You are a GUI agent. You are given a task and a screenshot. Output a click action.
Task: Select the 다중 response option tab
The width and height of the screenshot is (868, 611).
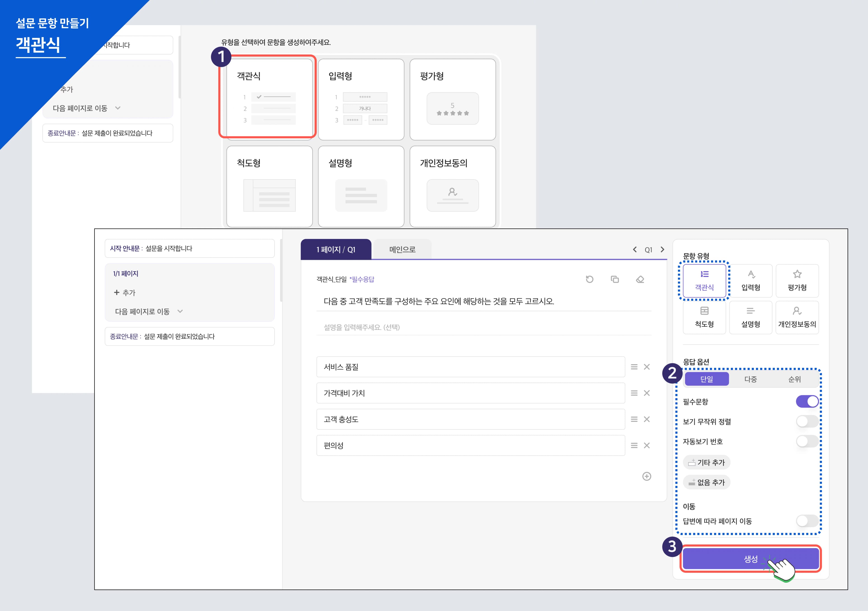pos(750,379)
